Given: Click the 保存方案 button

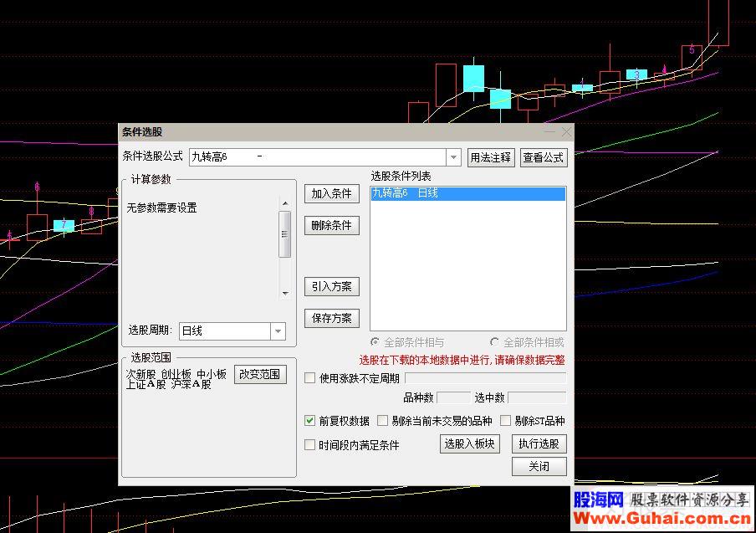Looking at the screenshot, I should click(332, 318).
